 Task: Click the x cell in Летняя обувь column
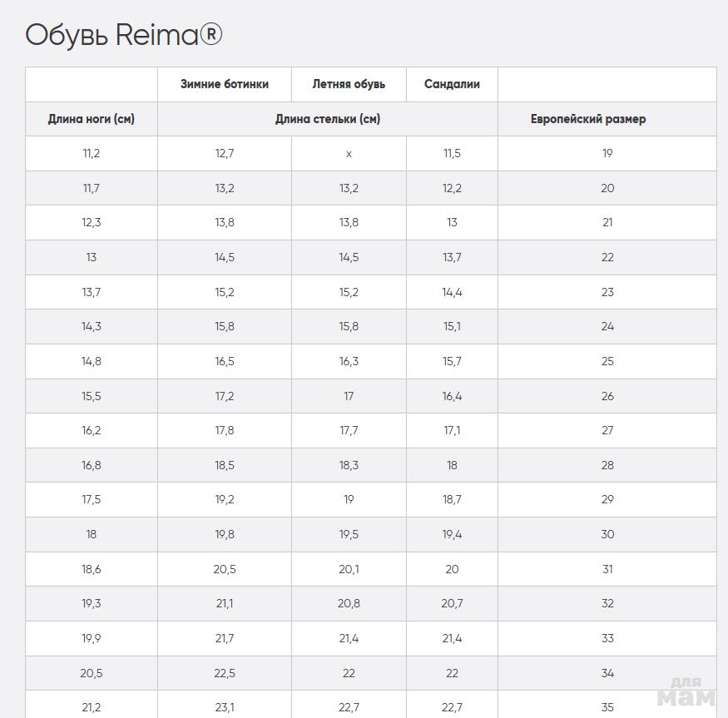349,153
